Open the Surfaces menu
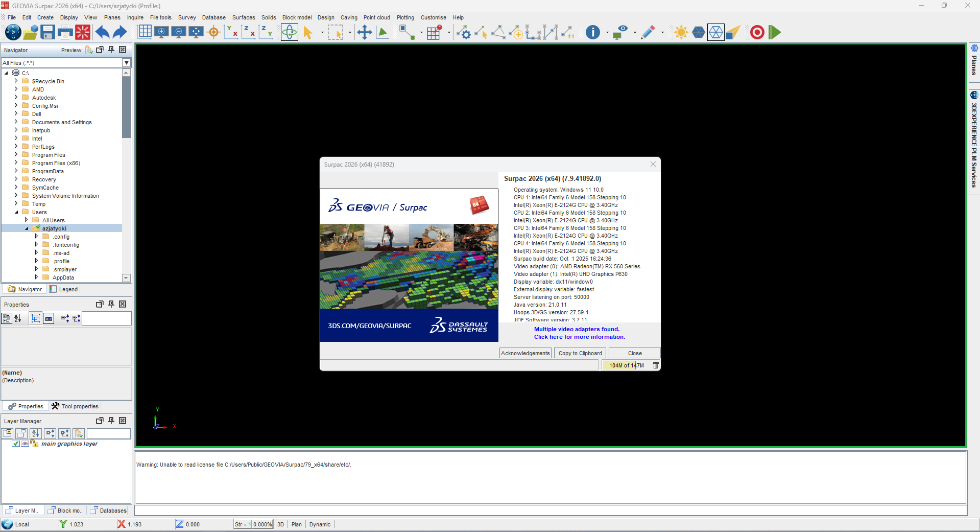The height and width of the screenshot is (532, 980). pos(244,17)
